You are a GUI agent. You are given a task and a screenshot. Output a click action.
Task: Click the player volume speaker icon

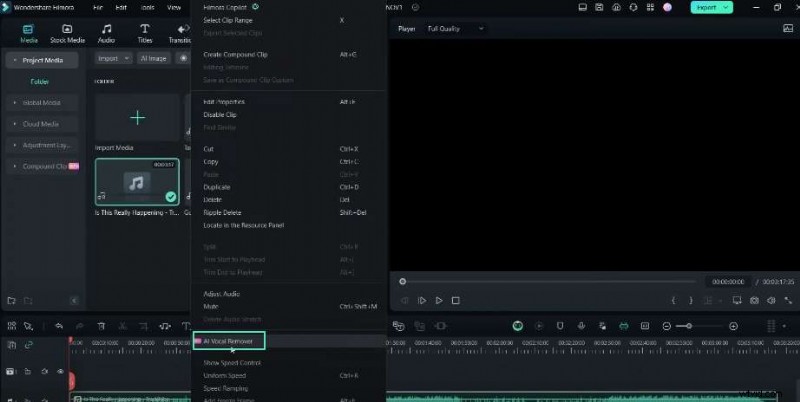771,300
